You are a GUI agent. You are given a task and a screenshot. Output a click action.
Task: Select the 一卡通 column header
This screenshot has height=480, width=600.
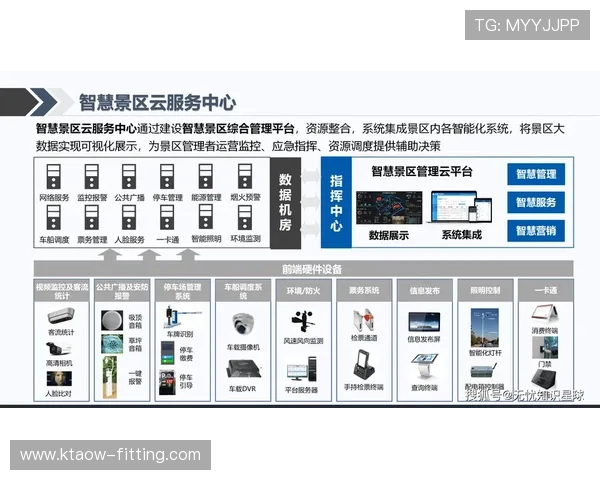click(546, 291)
